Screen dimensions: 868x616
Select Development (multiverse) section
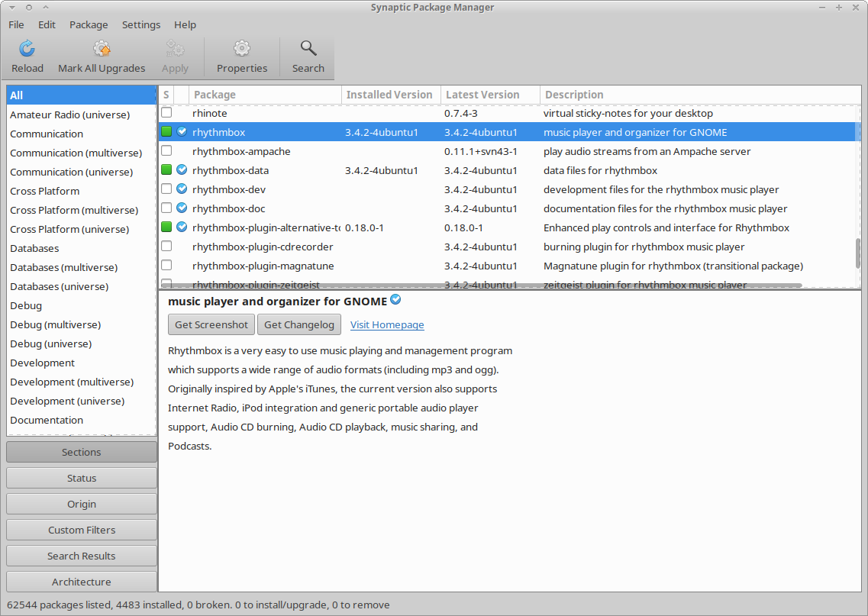(82, 382)
